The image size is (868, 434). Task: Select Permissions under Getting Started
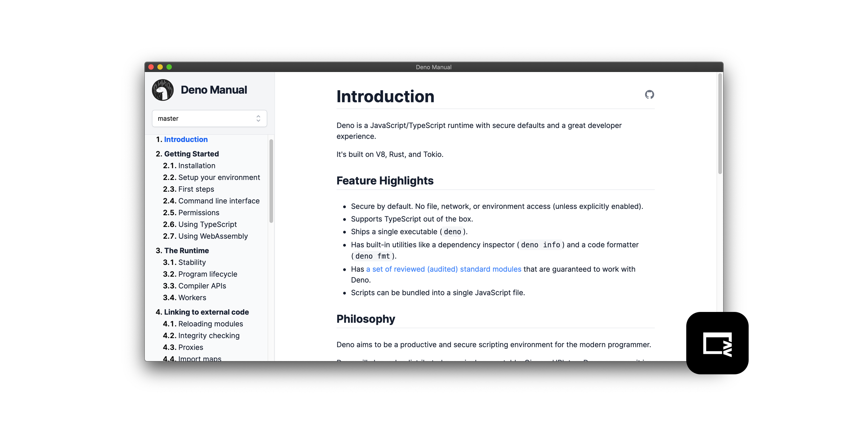tap(198, 212)
